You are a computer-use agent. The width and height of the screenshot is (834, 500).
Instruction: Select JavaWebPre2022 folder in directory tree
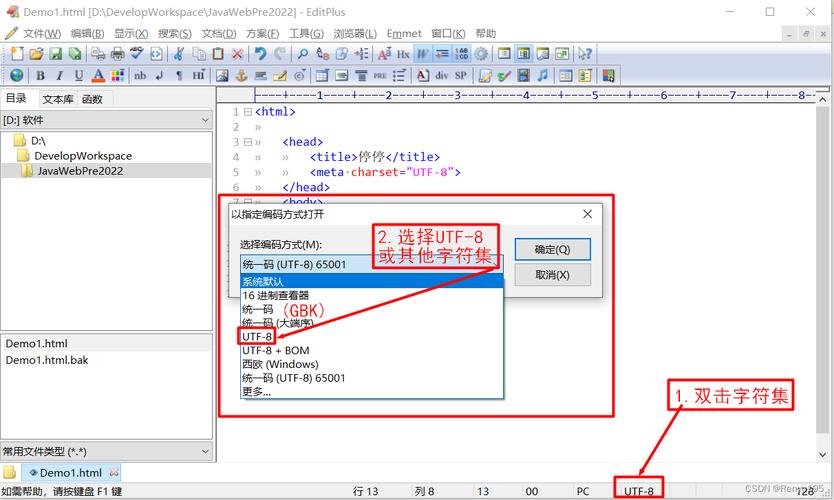pyautogui.click(x=80, y=171)
